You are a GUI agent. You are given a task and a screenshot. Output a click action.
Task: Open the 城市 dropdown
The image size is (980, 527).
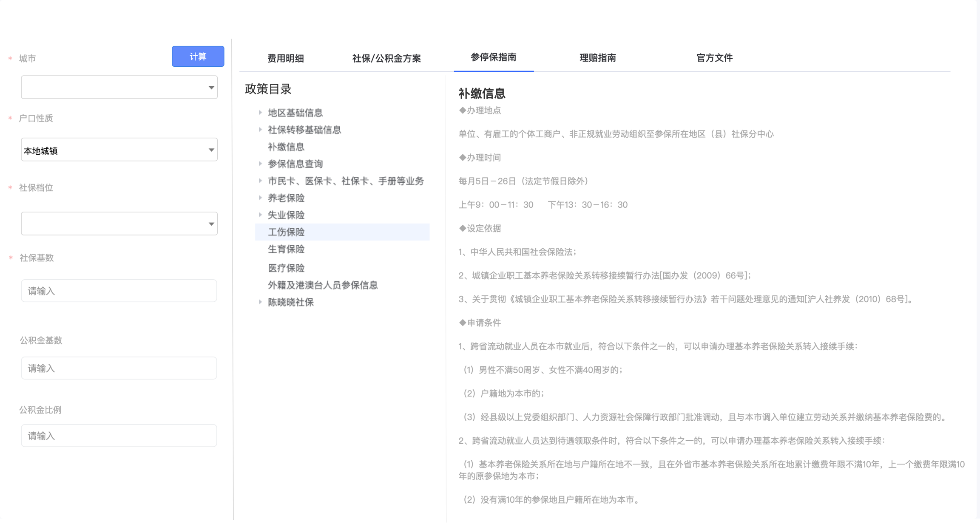[119, 88]
